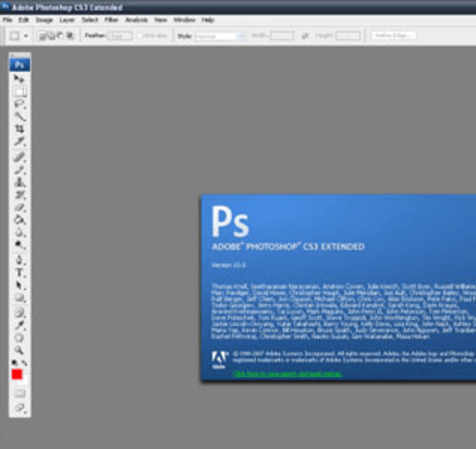Choose New selection mode in options bar
The width and height of the screenshot is (476, 449).
[41, 36]
